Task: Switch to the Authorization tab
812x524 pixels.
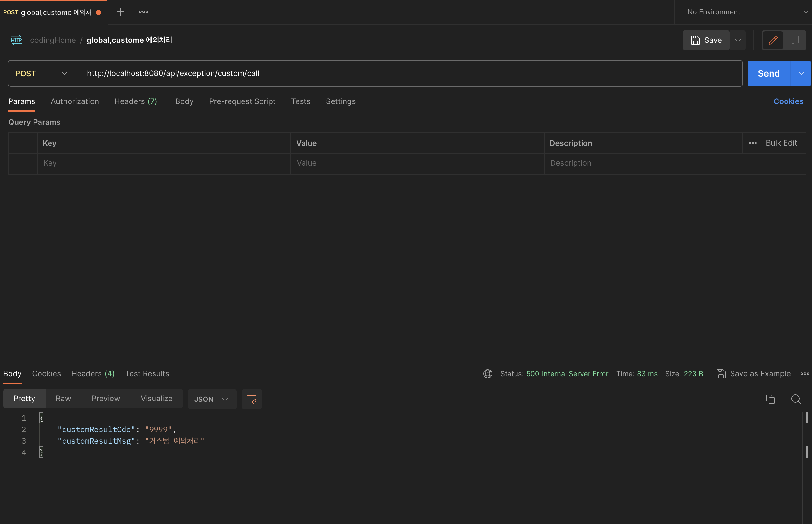Action: click(75, 101)
